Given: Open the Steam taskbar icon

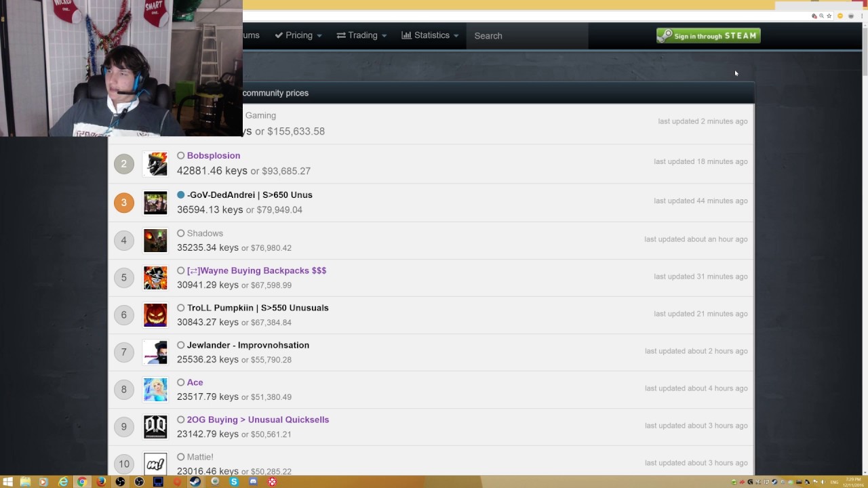Looking at the screenshot, I should tap(195, 482).
